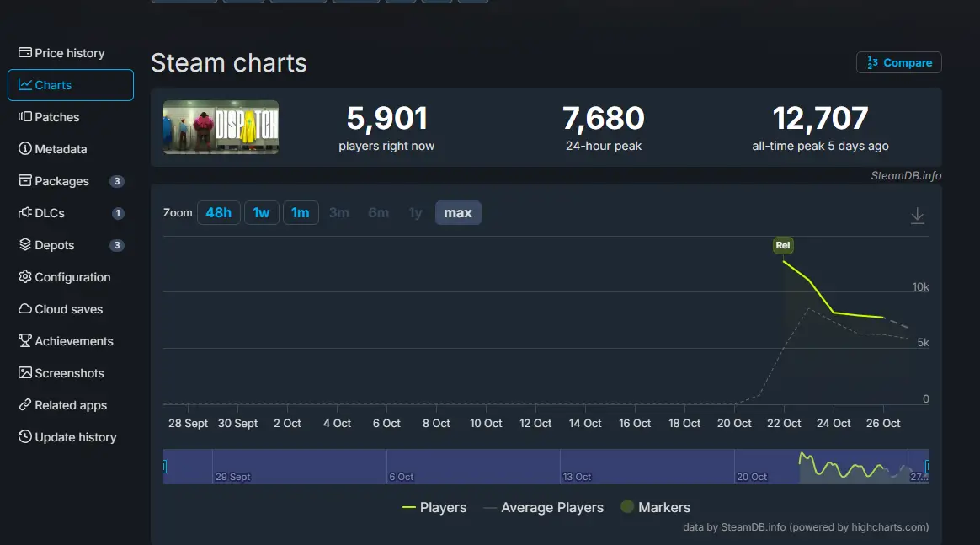Screen dimensions: 980x545
Task: Click the Compare button
Action: (x=898, y=63)
